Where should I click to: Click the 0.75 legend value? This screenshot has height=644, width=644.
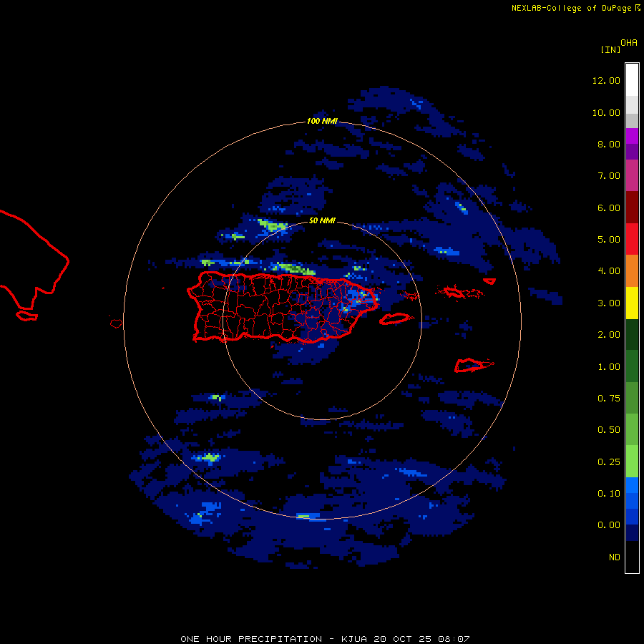click(609, 399)
